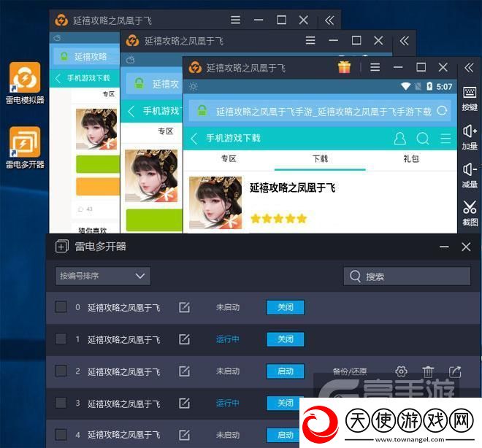Tick the checkbox for emulator 3
The width and height of the screenshot is (482, 448).
click(61, 403)
